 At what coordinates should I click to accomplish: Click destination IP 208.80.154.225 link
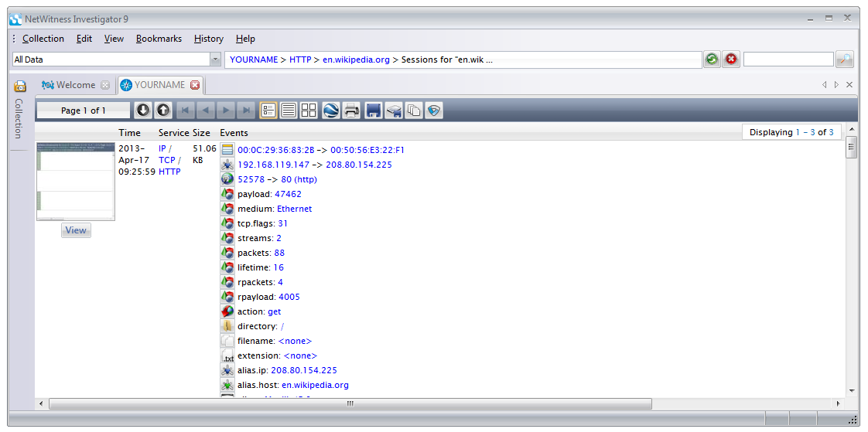tap(359, 165)
